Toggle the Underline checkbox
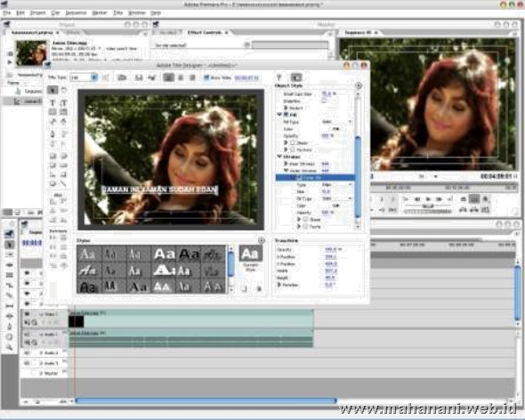The image size is (525, 420). (324, 101)
